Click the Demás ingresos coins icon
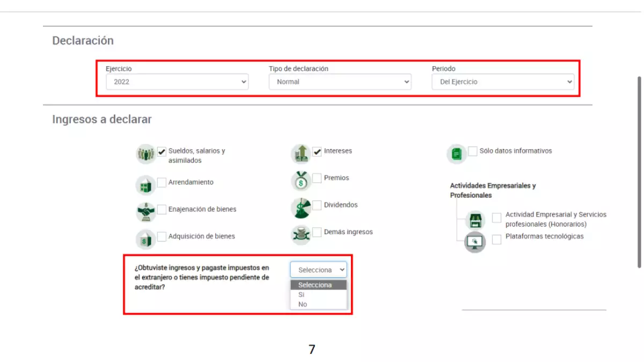644x362 pixels. (x=301, y=235)
